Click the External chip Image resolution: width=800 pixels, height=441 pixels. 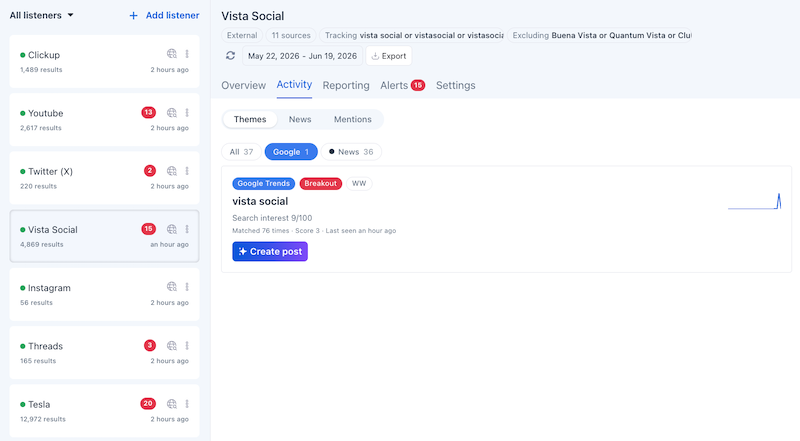[242, 35]
